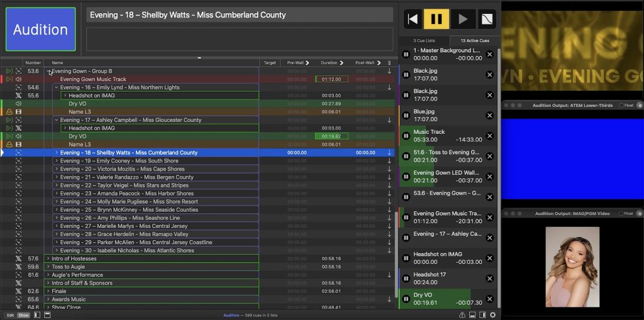Click the reset-to-start transport button

click(x=413, y=19)
